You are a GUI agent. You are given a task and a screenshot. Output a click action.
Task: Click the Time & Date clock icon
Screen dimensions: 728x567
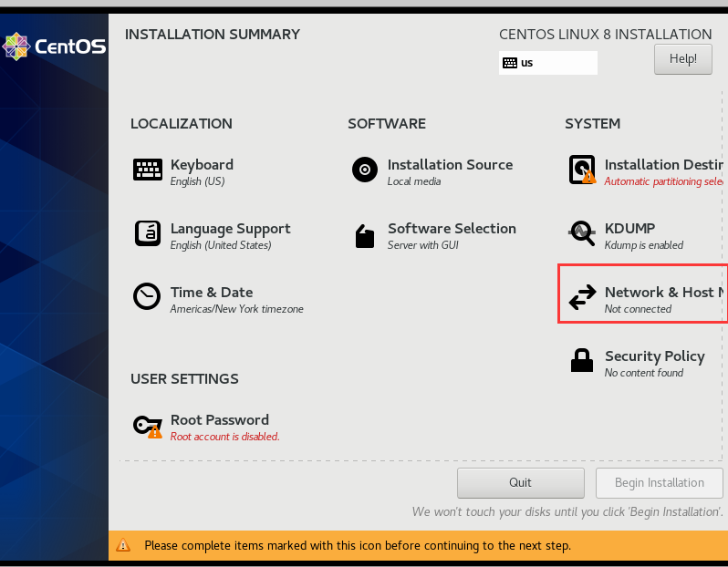click(147, 296)
